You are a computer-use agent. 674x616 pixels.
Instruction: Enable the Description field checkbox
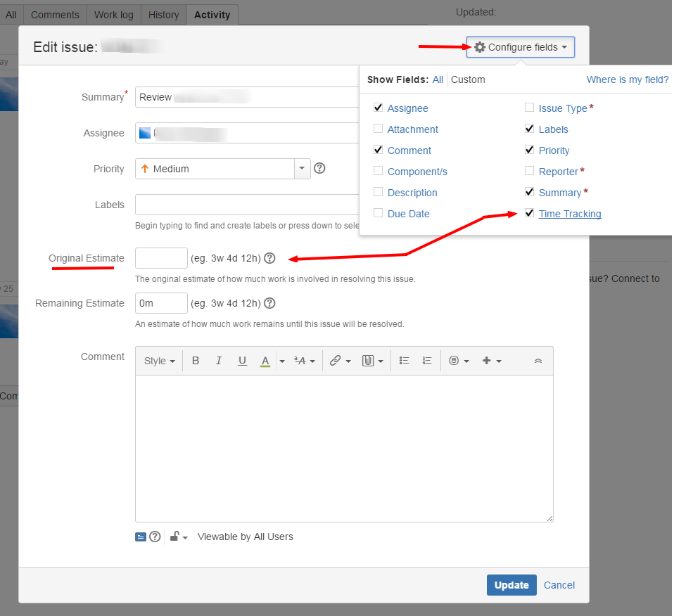(379, 193)
